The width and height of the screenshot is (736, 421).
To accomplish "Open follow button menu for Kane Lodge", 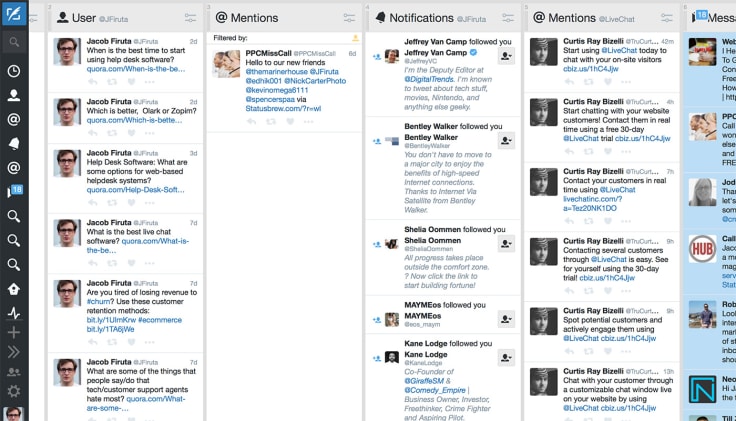I will (x=506, y=358).
